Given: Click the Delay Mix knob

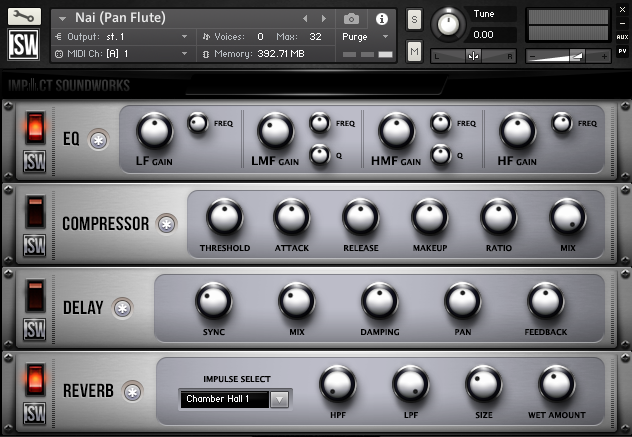Looking at the screenshot, I should pyautogui.click(x=297, y=301).
